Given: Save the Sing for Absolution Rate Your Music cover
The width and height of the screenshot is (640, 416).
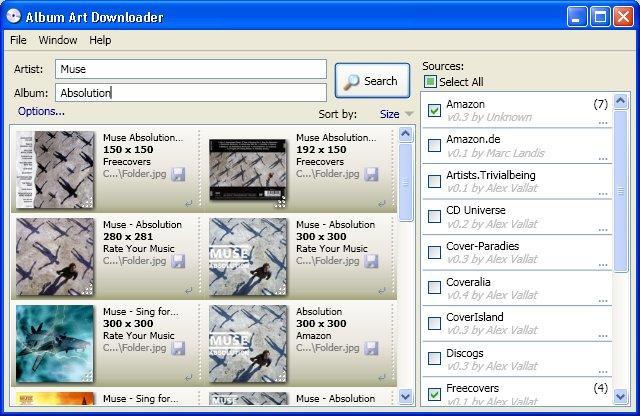Looking at the screenshot, I should [x=178, y=348].
